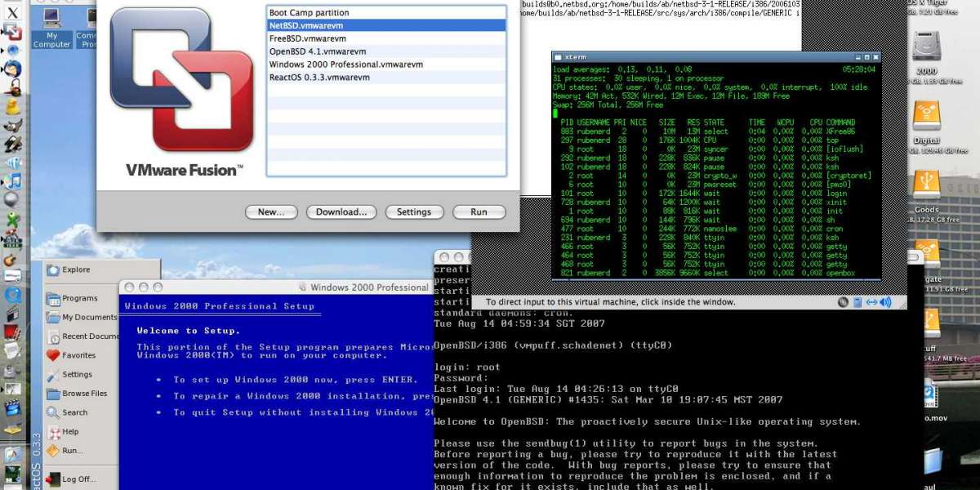Image resolution: width=980 pixels, height=490 pixels.
Task: Open My Documents in ReactOS start menu
Action: pyautogui.click(x=82, y=318)
